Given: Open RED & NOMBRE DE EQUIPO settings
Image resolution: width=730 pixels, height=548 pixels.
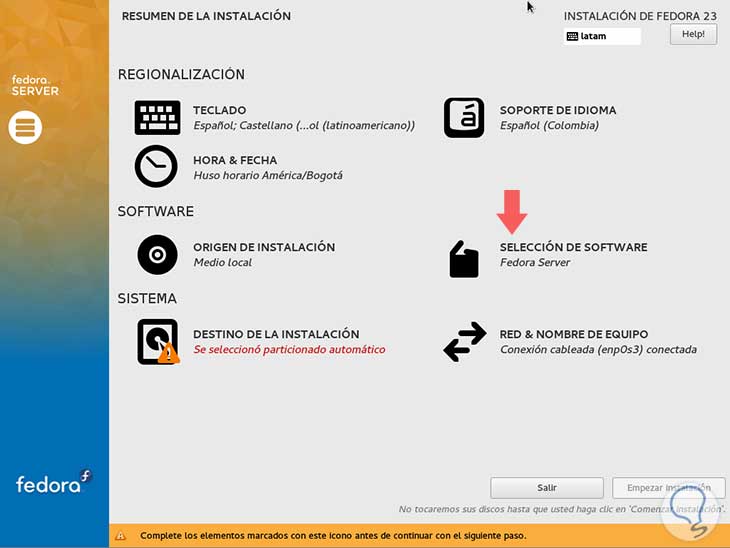Looking at the screenshot, I should [574, 334].
